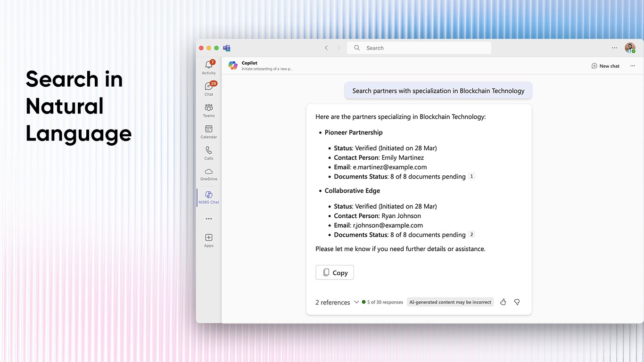Open chat header more options ellipsis
This screenshot has width=644, height=362.
point(633,66)
